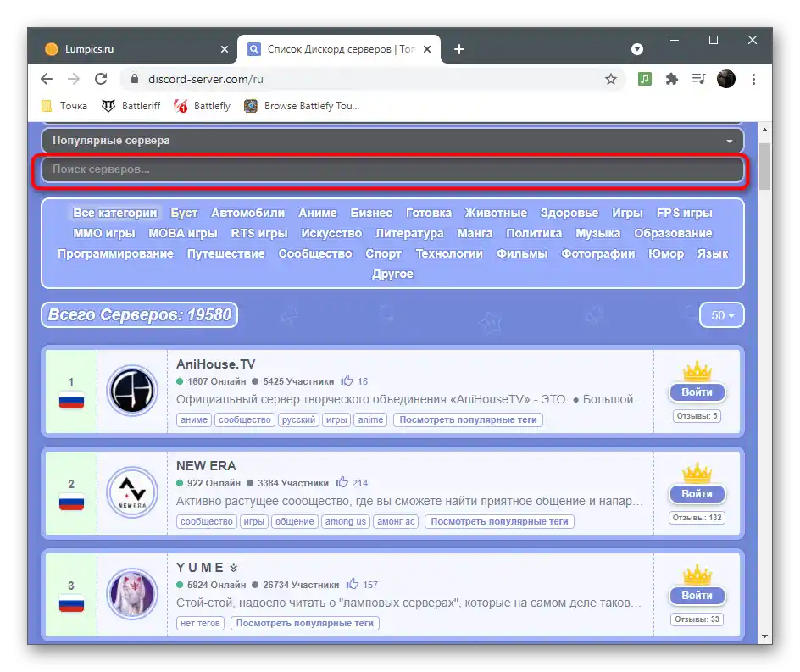Click the address bar URL
The height and width of the screenshot is (672, 800).
tap(206, 79)
